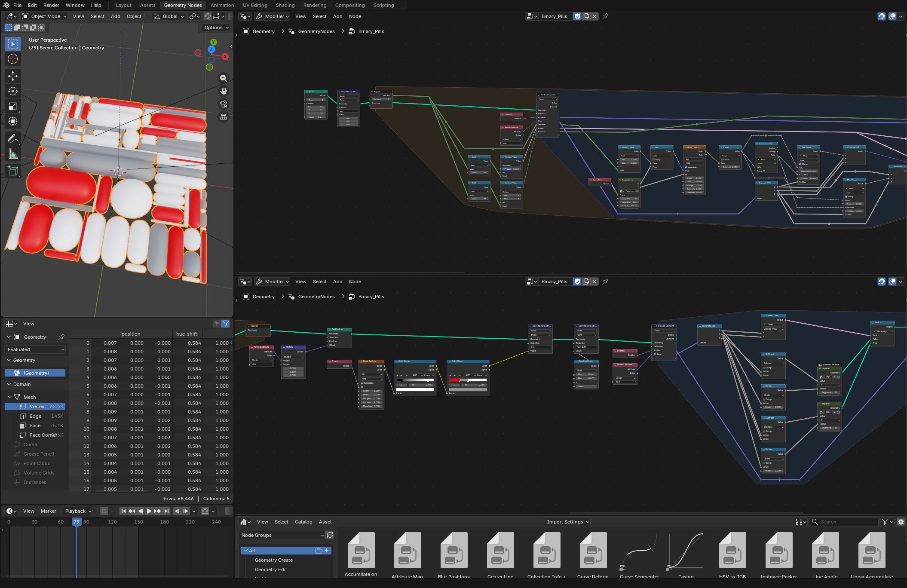Select the Rotate tool
The image size is (907, 588).
(12, 91)
